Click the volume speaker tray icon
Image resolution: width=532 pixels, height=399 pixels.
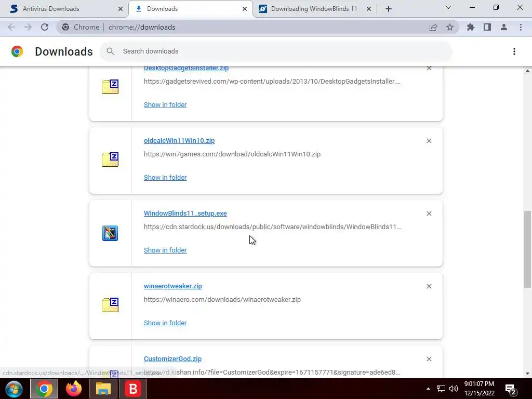tap(453, 389)
